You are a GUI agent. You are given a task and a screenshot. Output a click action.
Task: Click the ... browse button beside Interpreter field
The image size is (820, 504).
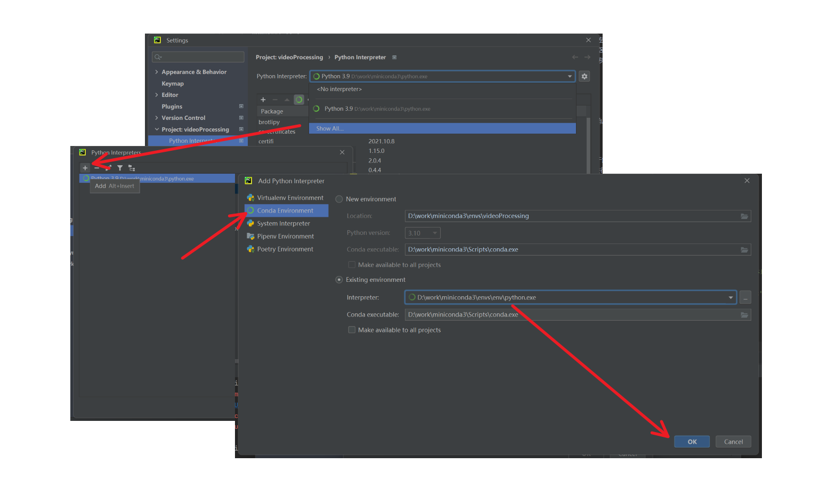(x=745, y=297)
